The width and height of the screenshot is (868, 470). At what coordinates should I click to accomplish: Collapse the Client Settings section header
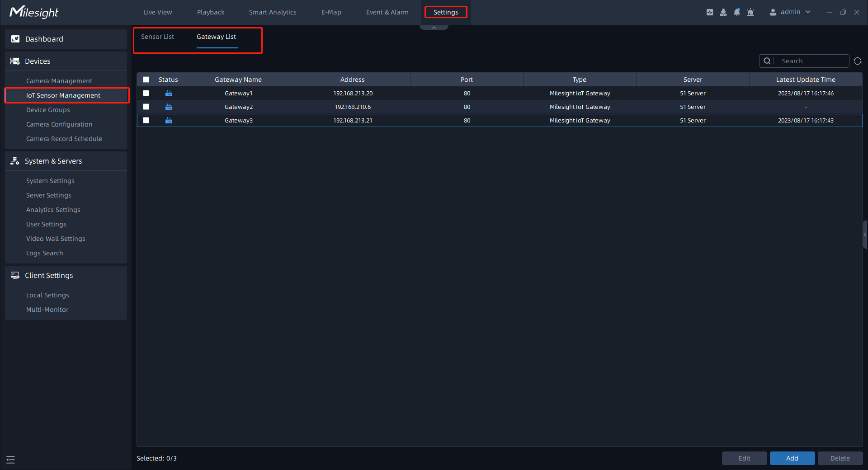tap(66, 275)
